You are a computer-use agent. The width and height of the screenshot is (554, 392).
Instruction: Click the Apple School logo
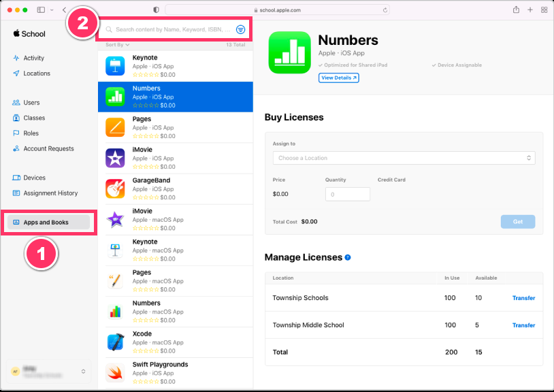29,33
